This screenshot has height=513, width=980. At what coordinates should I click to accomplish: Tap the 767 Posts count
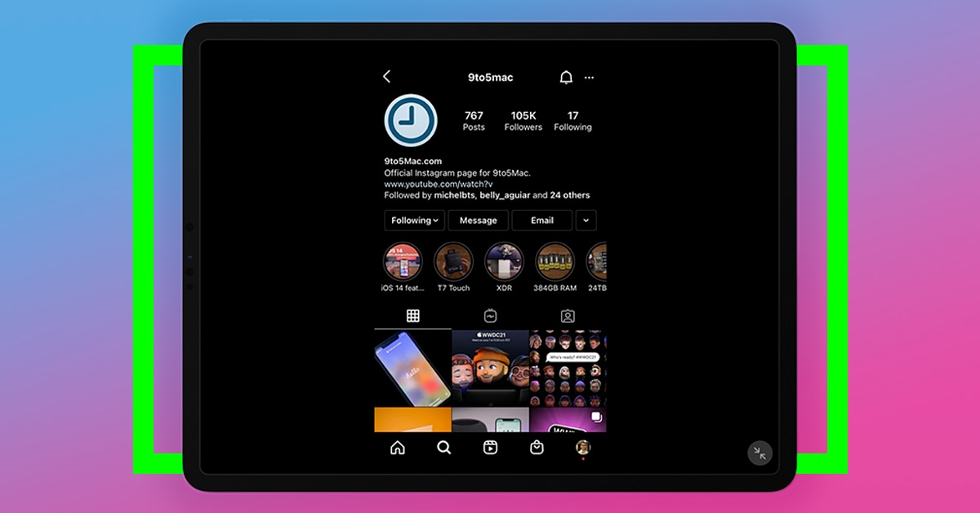pos(474,121)
